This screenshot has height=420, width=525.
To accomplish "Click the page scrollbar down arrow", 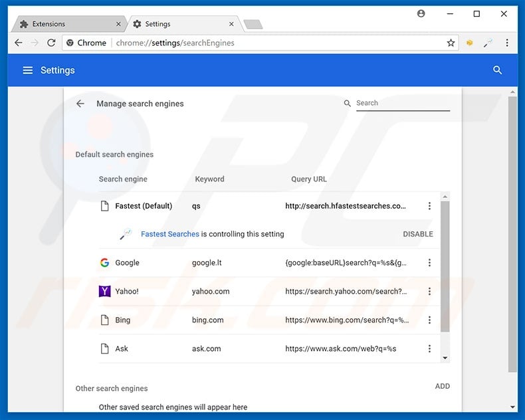I will tap(512, 407).
